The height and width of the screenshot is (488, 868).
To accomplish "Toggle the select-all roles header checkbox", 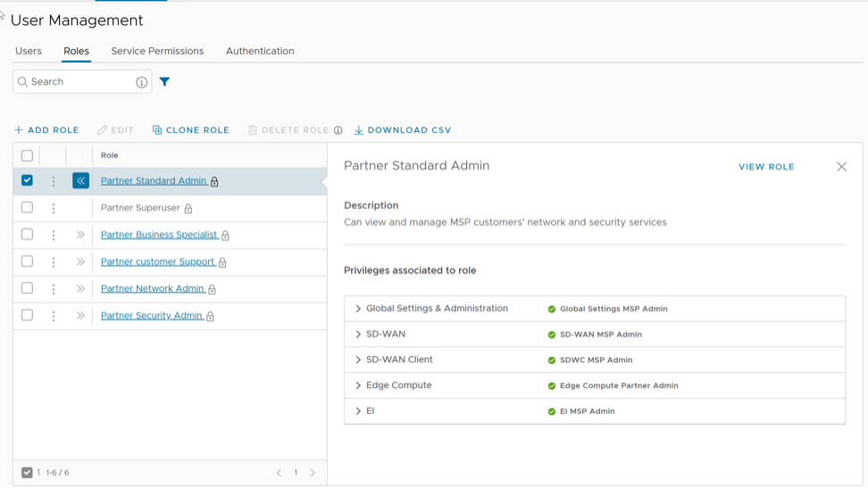I will (x=27, y=155).
